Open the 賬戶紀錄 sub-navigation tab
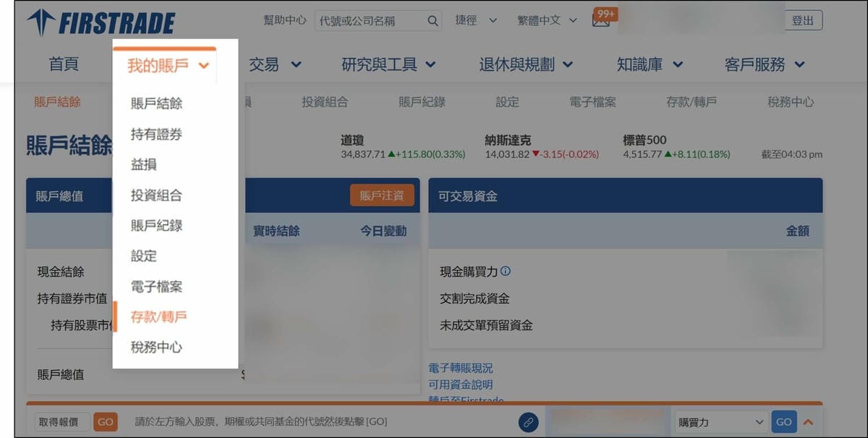The height and width of the screenshot is (438, 868). [x=422, y=102]
